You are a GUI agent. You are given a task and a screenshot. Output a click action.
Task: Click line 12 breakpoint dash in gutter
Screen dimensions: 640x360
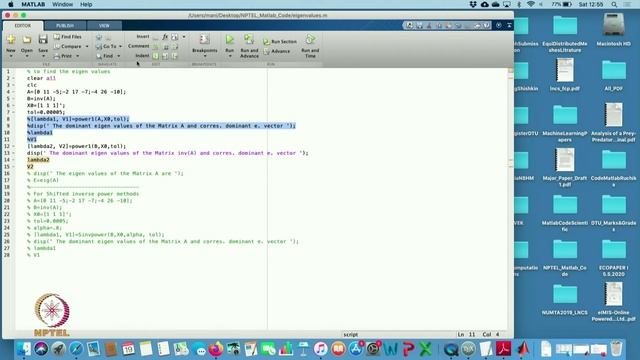coord(13,146)
